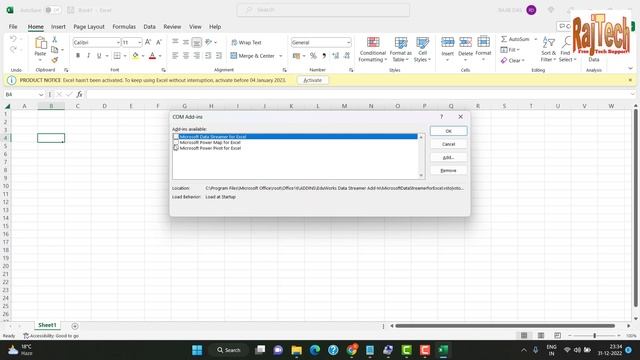Open the Conditional Formatting menu

[372, 49]
